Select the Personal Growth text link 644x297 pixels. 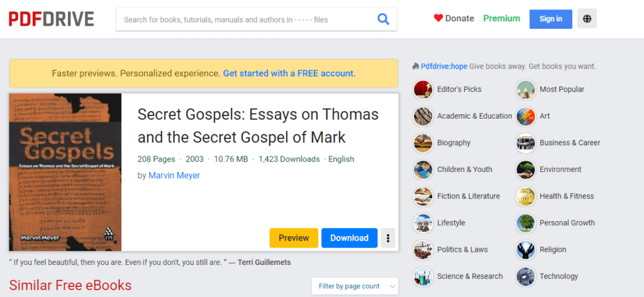coord(567,223)
